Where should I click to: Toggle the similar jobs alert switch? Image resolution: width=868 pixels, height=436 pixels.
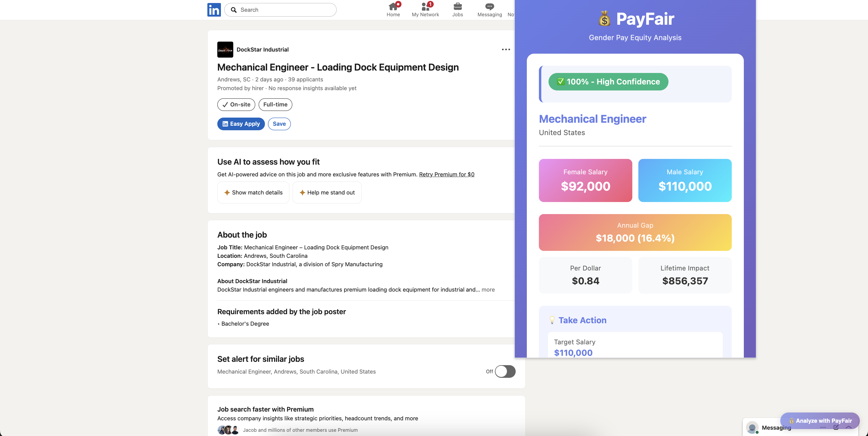pyautogui.click(x=505, y=371)
